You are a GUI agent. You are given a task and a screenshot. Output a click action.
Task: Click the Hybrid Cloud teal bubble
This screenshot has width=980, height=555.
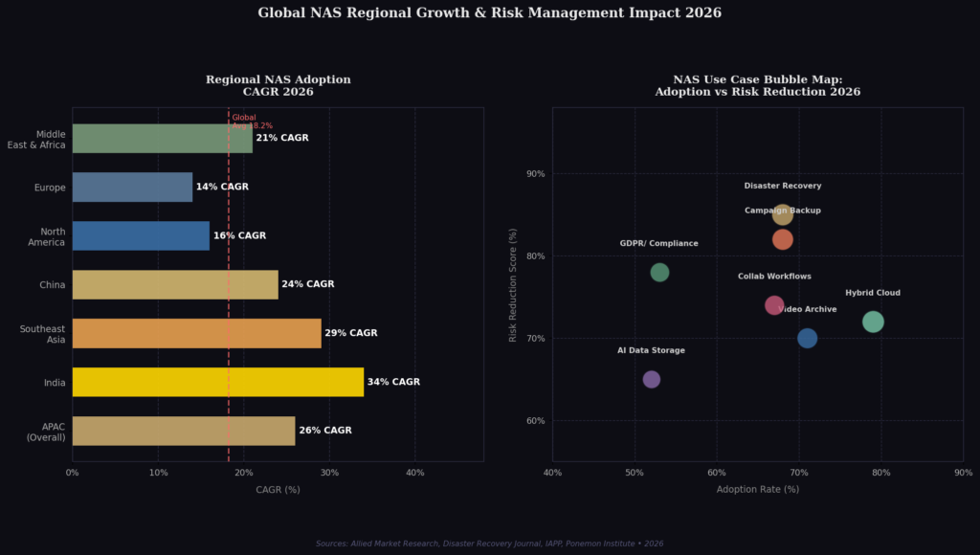(x=873, y=322)
